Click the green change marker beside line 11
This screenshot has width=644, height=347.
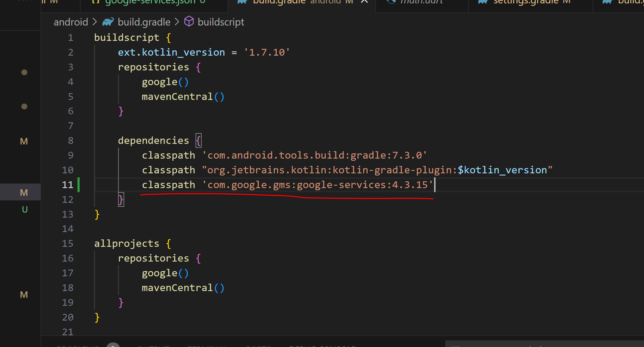point(79,185)
